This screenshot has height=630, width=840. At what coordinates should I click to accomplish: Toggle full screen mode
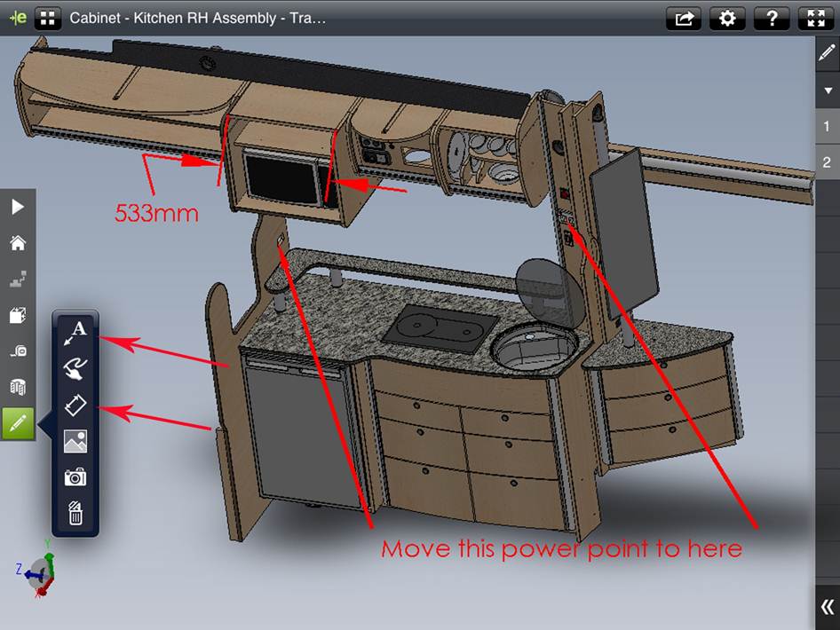(816, 19)
